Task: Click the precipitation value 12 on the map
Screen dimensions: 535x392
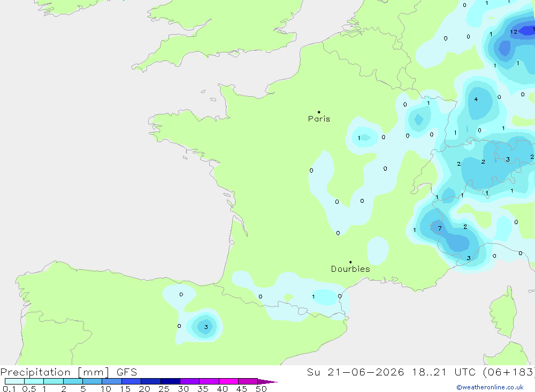Action: [514, 32]
